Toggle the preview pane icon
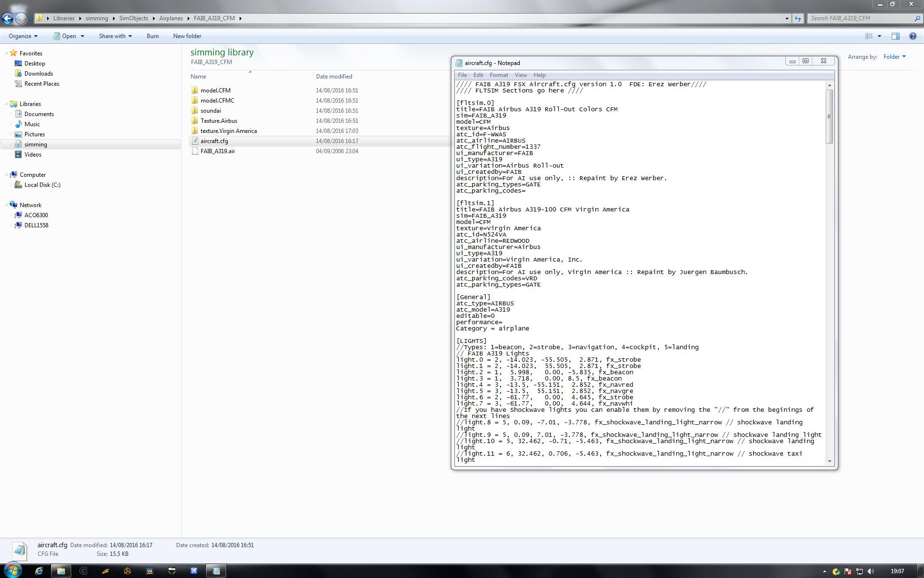The width and height of the screenshot is (924, 578). (x=895, y=36)
